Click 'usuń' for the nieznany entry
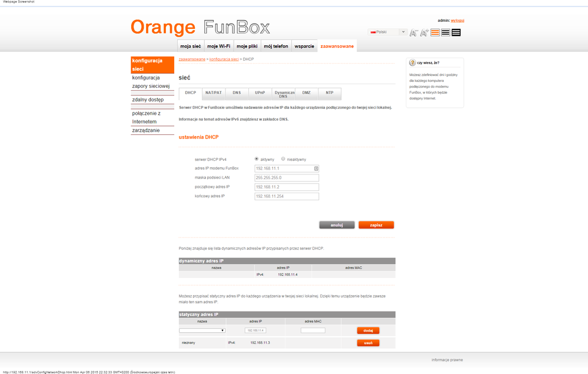Image resolution: width=588 pixels, height=374 pixels. pyautogui.click(x=368, y=343)
